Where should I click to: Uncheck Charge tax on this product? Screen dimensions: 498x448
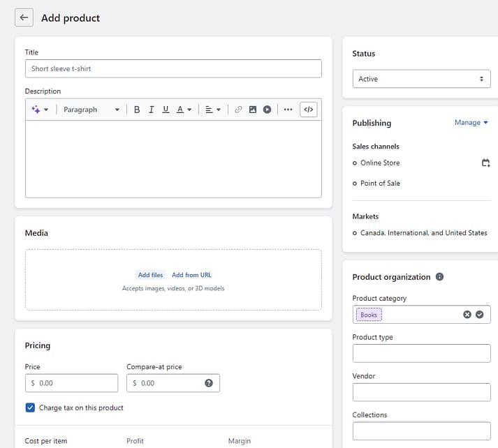30,408
